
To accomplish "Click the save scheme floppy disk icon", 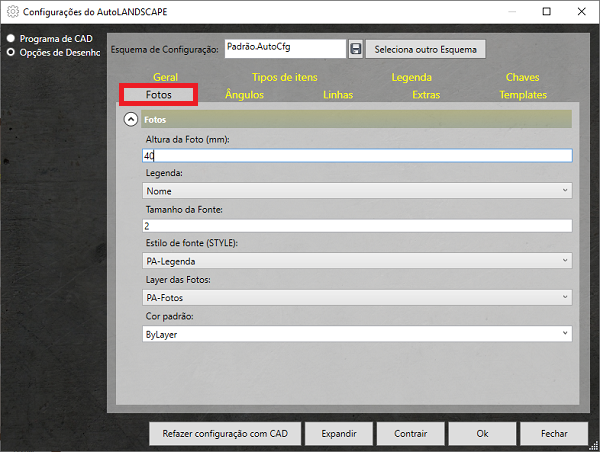I will click(x=355, y=49).
